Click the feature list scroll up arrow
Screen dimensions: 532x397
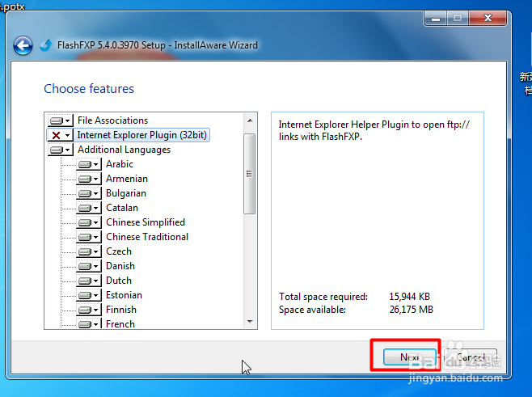250,120
